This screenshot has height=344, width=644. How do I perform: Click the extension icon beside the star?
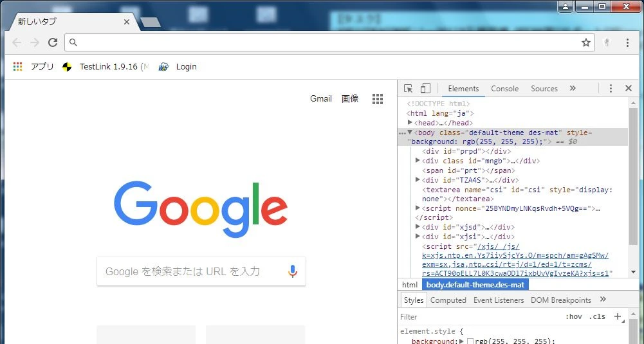point(607,42)
